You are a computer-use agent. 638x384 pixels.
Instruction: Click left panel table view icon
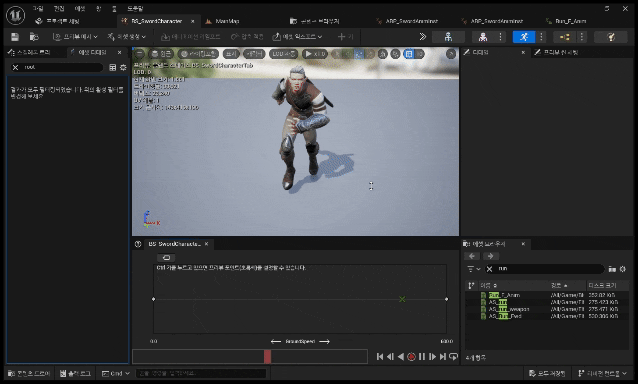click(113, 68)
